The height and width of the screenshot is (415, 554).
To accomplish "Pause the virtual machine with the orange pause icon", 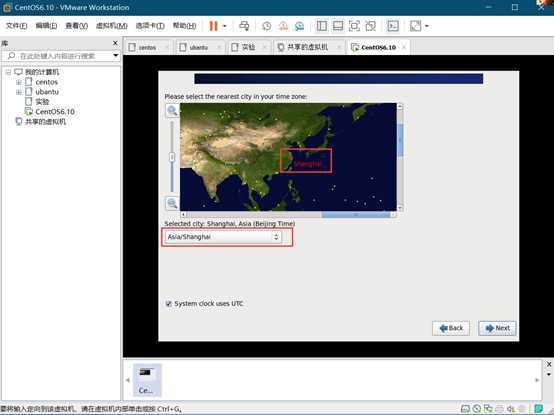I will pos(213,26).
